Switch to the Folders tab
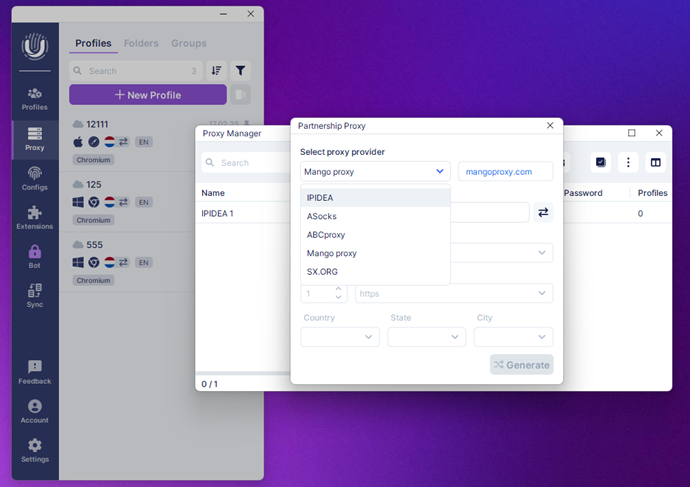This screenshot has width=690, height=487. (141, 43)
